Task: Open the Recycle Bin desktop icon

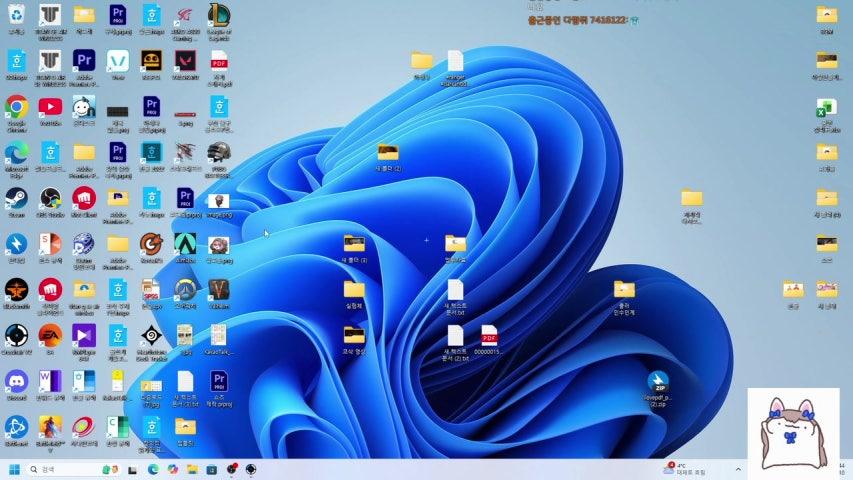Action: coord(16,15)
